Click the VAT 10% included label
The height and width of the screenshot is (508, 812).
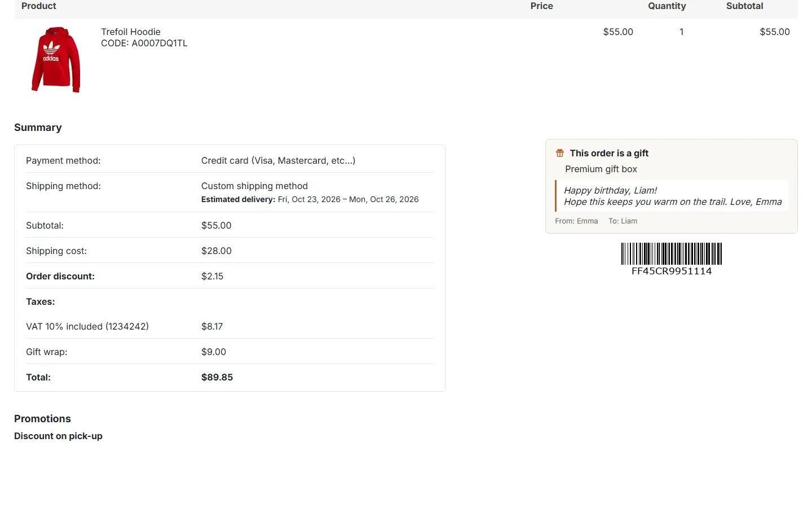coord(87,326)
